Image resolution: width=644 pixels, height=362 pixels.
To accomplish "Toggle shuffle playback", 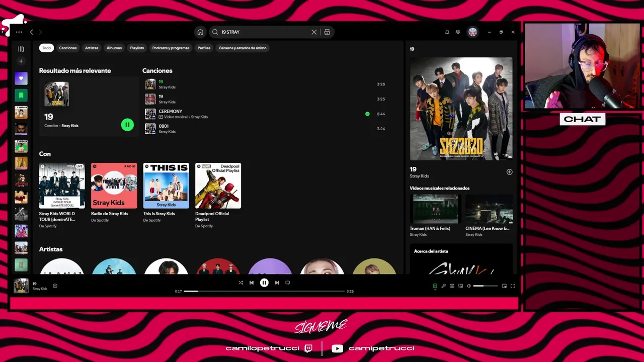I will (240, 283).
